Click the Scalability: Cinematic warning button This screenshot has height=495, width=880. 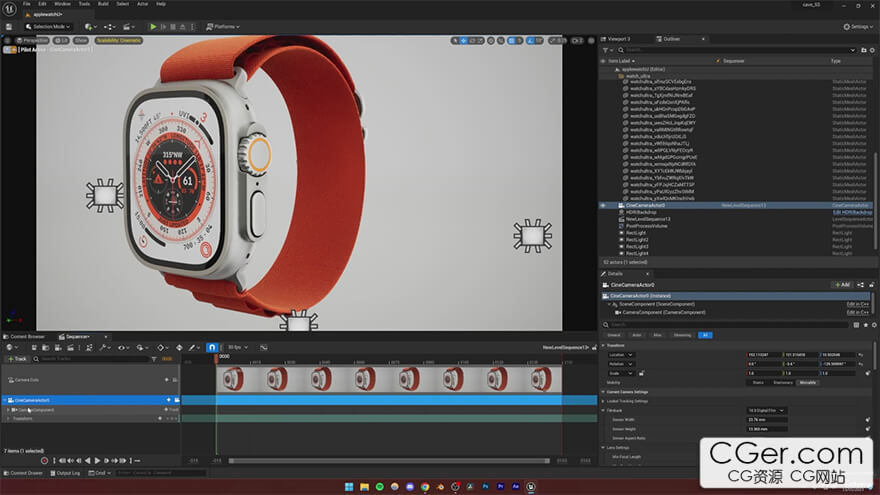point(118,40)
